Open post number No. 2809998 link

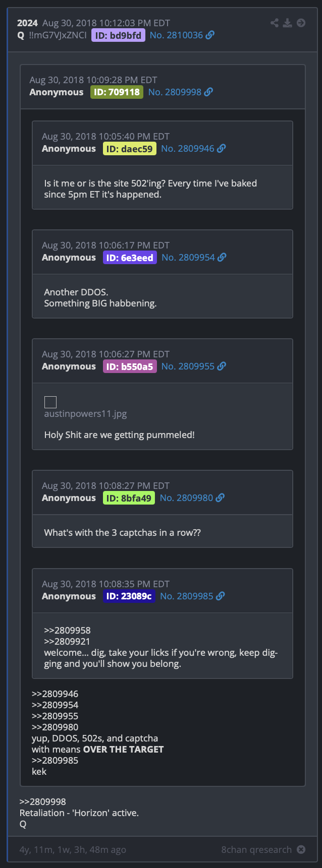click(x=175, y=92)
